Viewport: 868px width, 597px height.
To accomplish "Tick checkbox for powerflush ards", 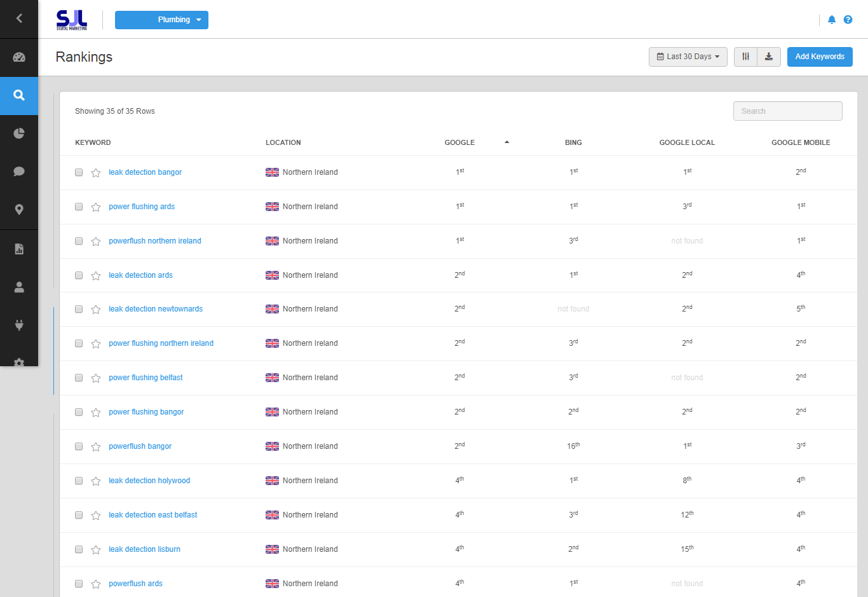I will [x=79, y=584].
